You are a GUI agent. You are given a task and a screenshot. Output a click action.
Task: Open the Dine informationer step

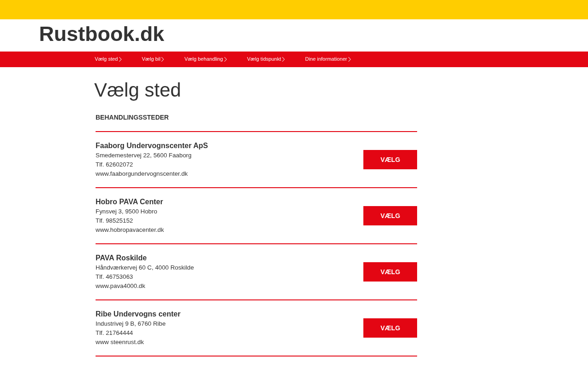pos(326,59)
